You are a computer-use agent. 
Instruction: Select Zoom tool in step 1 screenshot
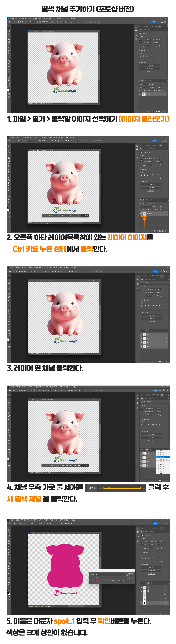point(9,83)
